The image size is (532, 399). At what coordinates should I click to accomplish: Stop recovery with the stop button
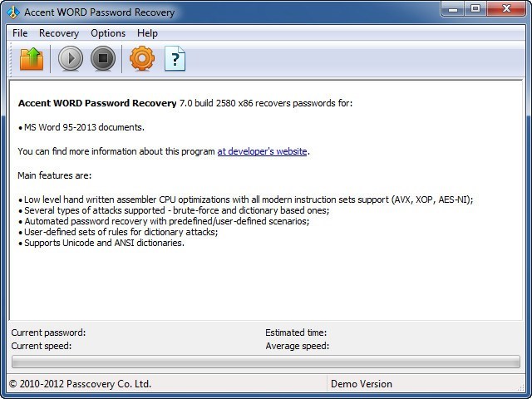click(x=103, y=59)
